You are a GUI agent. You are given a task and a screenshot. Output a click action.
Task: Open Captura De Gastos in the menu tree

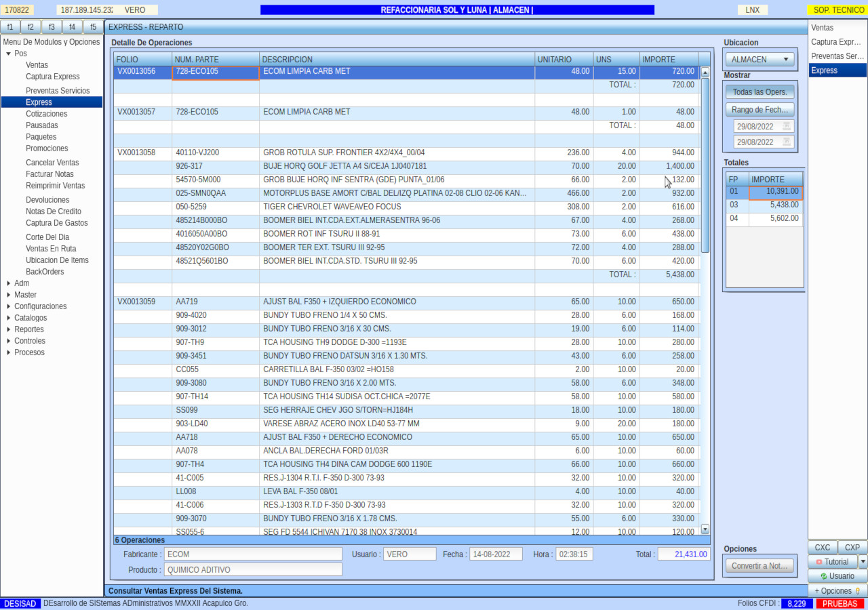[57, 223]
